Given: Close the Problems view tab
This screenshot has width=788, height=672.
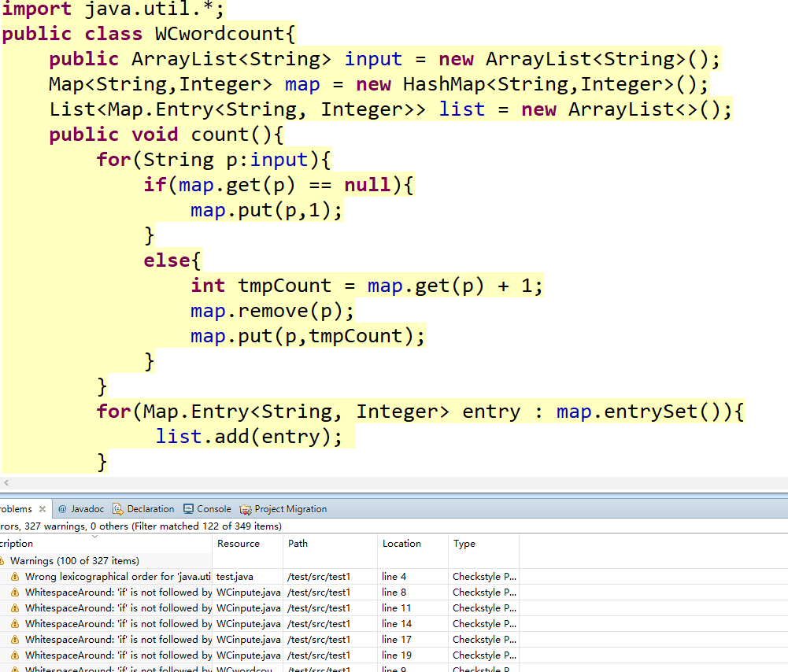Looking at the screenshot, I should click(x=43, y=509).
